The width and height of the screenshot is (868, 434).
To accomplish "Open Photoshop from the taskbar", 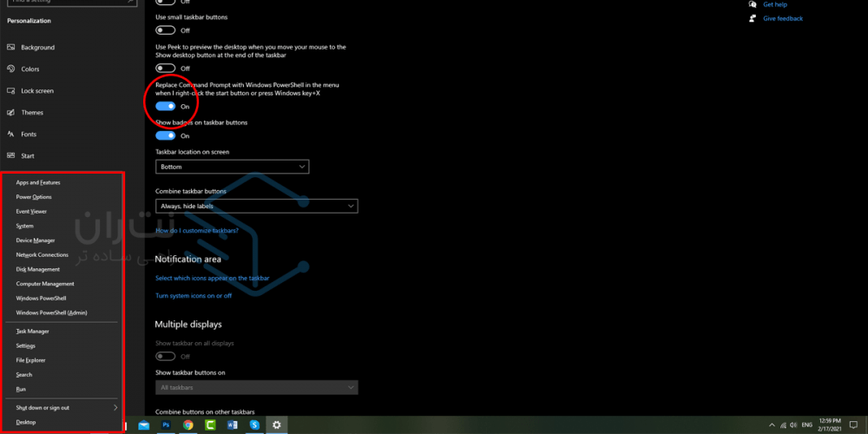I will tap(166, 425).
